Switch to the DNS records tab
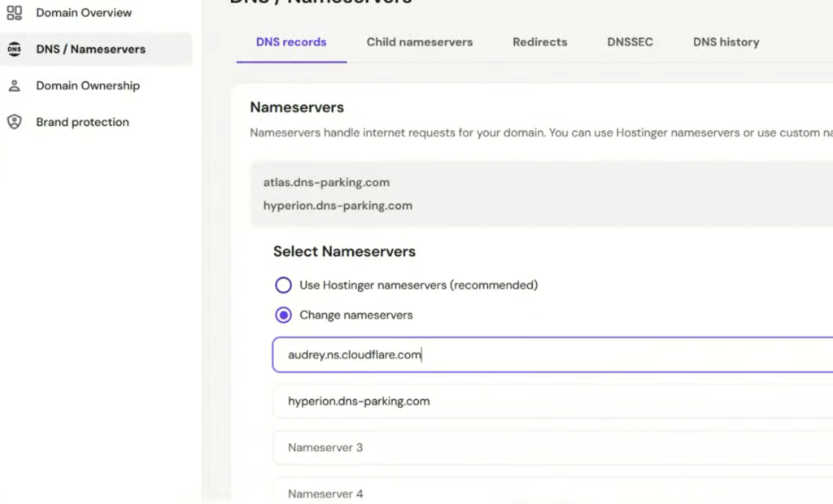Viewport: 833px width, 504px height. (x=291, y=42)
